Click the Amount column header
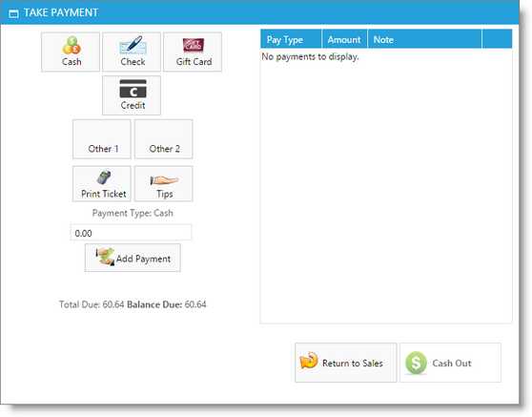This screenshot has height=417, width=532. click(x=344, y=39)
